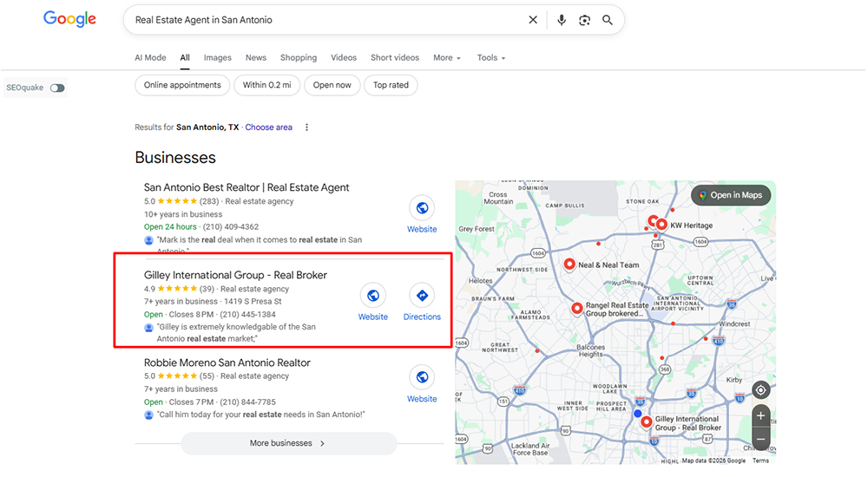Select the KW Heritage map pin
The height and width of the screenshot is (477, 868).
[661, 225]
